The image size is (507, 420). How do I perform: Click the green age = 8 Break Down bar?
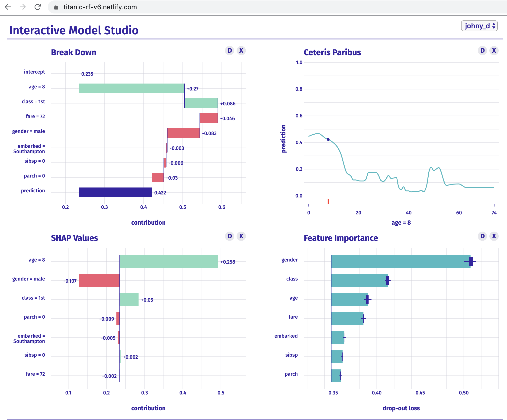click(132, 88)
